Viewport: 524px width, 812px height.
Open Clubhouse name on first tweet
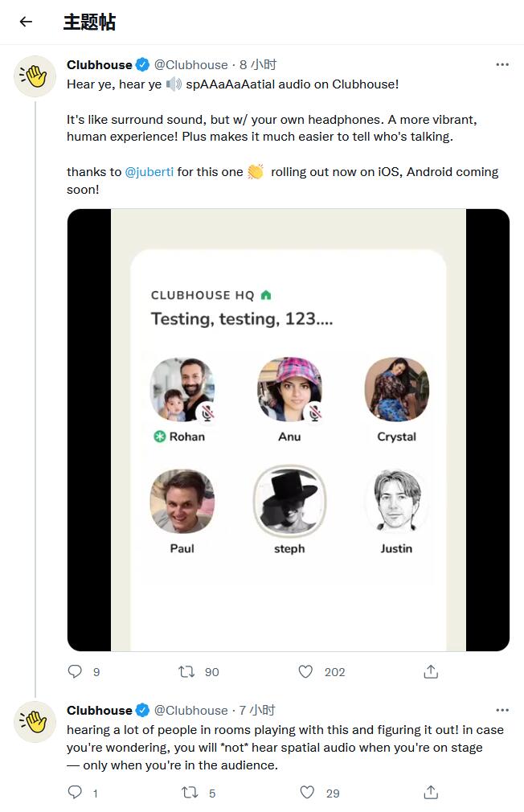pyautogui.click(x=100, y=64)
